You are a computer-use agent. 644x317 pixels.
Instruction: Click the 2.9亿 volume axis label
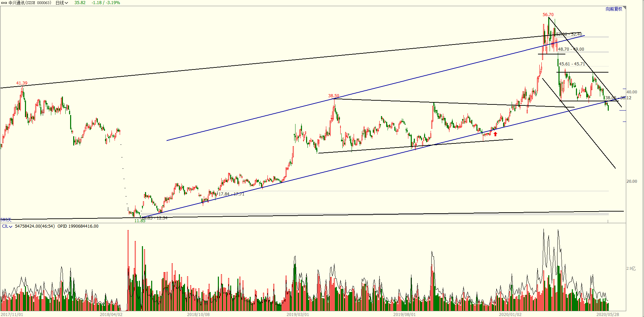click(631, 268)
